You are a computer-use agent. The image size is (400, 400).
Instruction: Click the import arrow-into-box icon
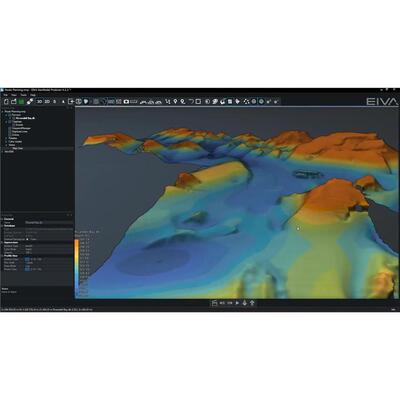tap(71, 101)
